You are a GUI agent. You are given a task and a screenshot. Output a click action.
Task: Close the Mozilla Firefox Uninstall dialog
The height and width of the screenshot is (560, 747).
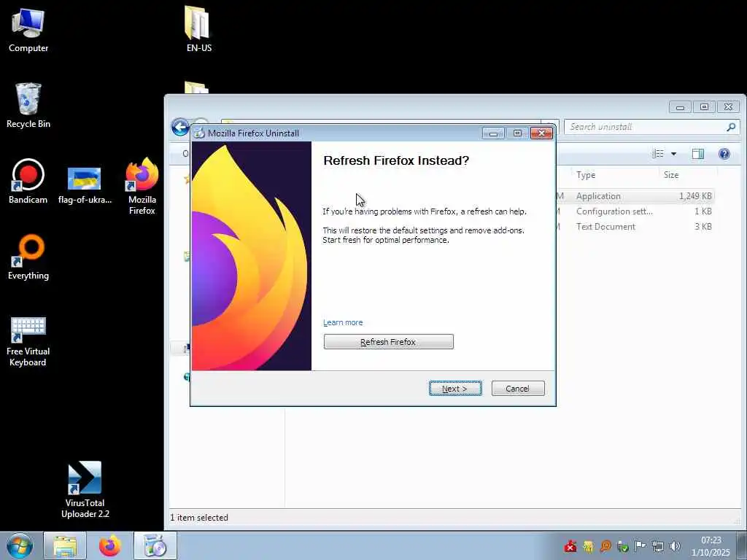[542, 133]
